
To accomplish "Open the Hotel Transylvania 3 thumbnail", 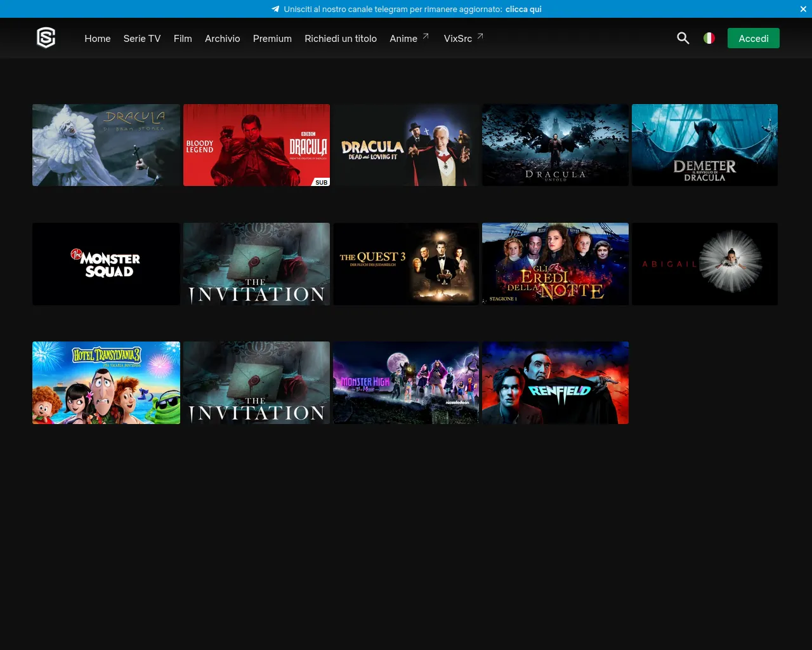I will coord(106,383).
